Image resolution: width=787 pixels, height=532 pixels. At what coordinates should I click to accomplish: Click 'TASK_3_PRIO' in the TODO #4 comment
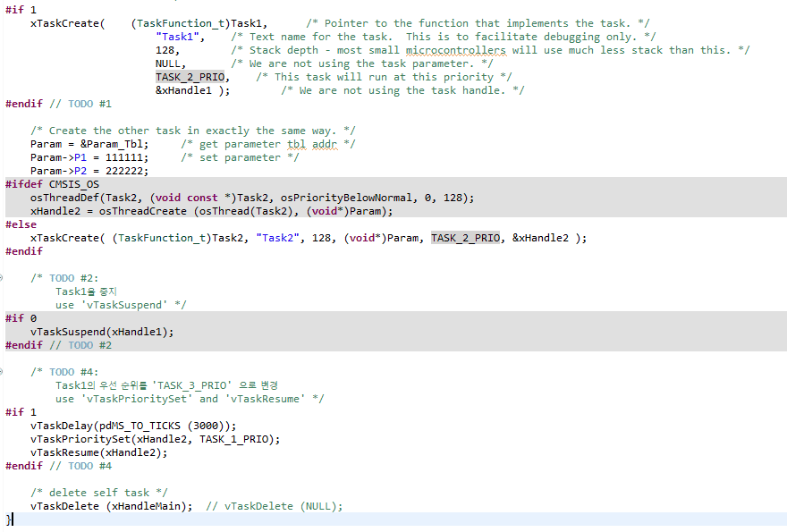coord(191,385)
